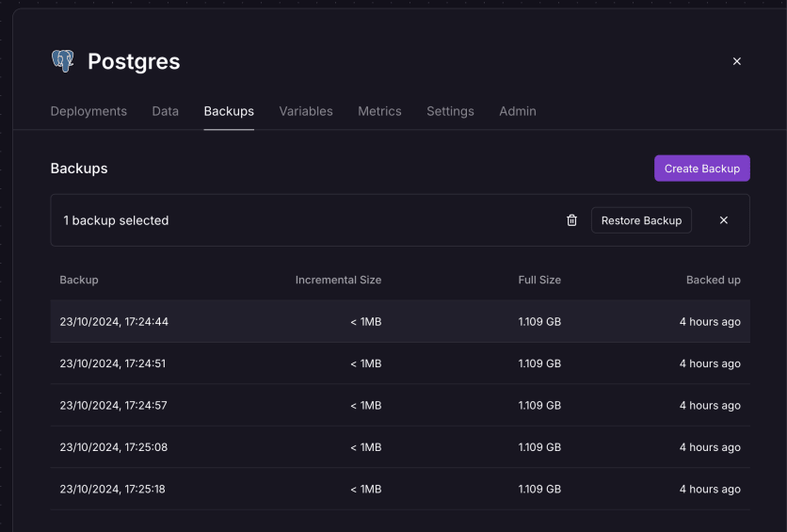787x532 pixels.
Task: Click the Restore Backup button
Action: point(641,220)
